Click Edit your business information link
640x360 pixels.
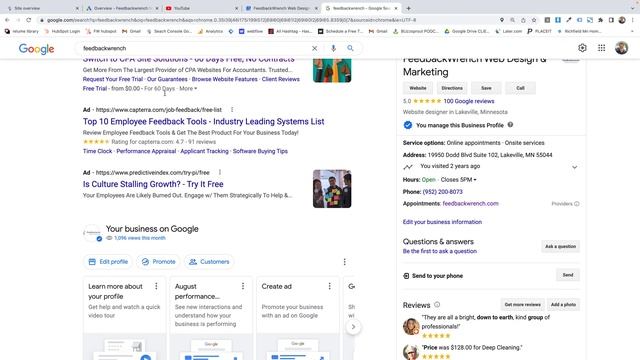(442, 222)
